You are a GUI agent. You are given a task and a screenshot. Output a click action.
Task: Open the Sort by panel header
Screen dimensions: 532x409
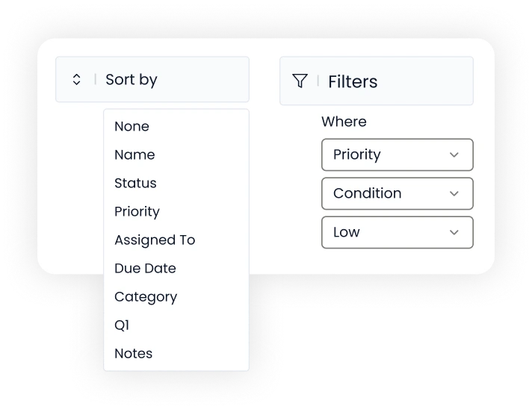click(x=152, y=79)
